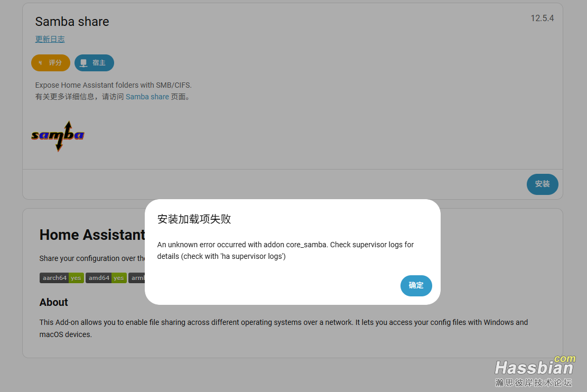The width and height of the screenshot is (587, 392).
Task: Click the Hassbian forum logo watermark
Action: click(x=533, y=368)
